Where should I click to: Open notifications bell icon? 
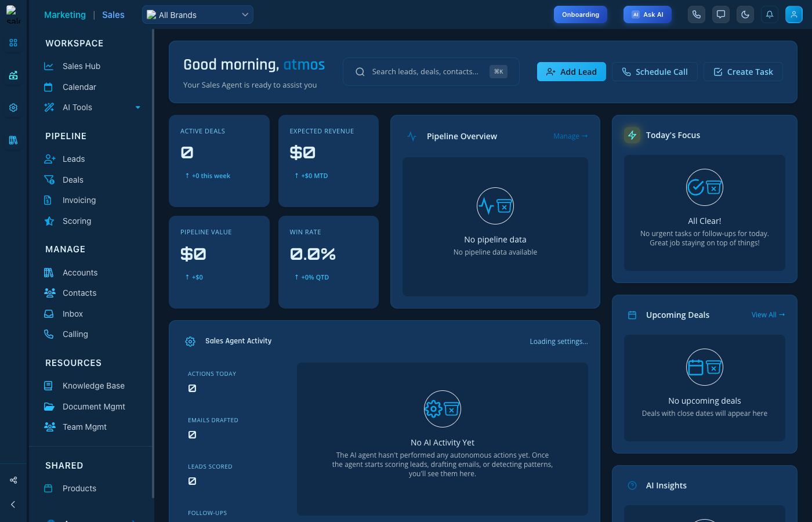click(x=770, y=14)
